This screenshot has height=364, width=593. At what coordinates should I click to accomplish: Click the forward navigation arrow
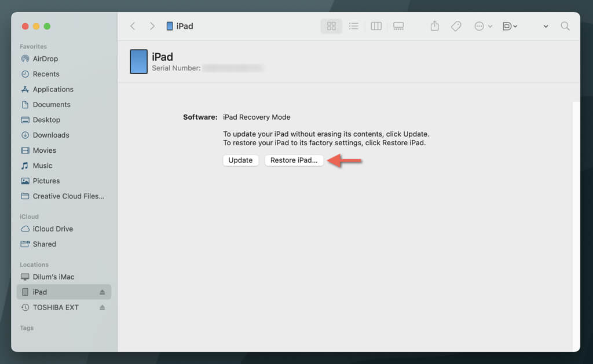(152, 26)
